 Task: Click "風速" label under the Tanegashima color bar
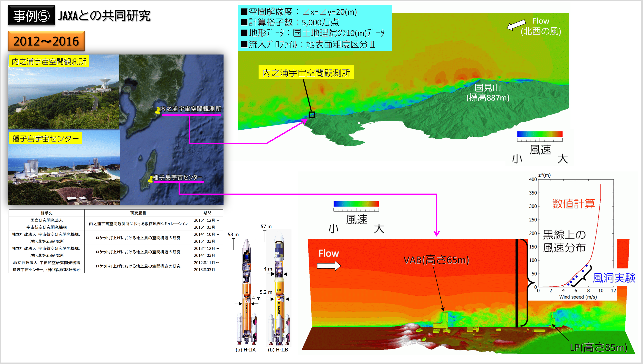pyautogui.click(x=357, y=220)
